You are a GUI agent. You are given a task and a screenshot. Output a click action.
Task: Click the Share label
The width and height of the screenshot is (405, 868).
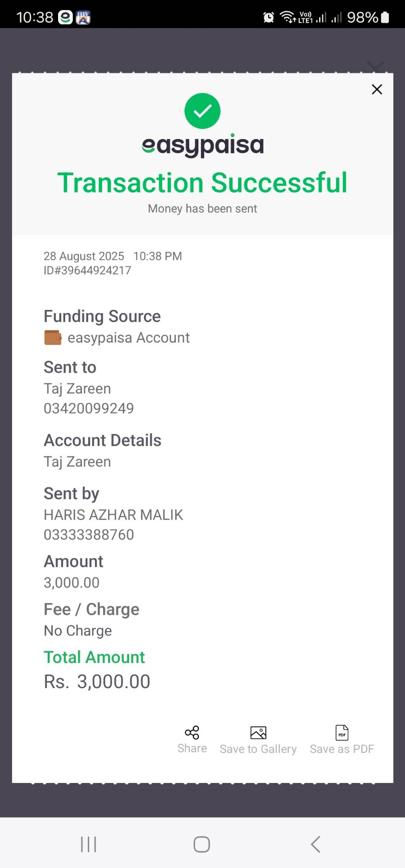click(192, 748)
